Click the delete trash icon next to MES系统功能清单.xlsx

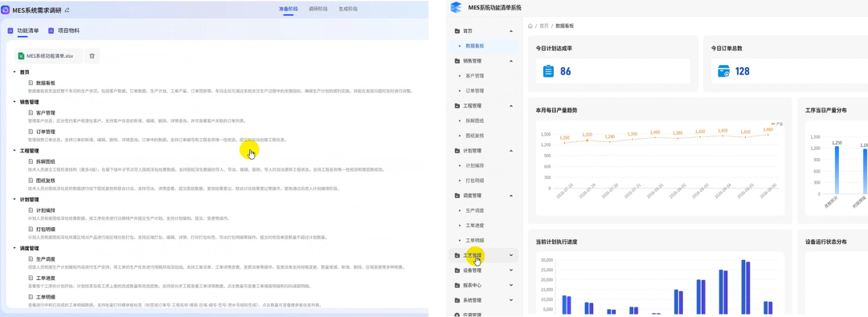pyautogui.click(x=92, y=56)
